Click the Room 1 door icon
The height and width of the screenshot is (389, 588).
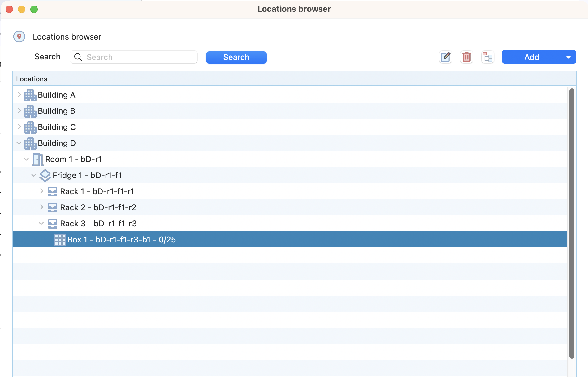37,160
